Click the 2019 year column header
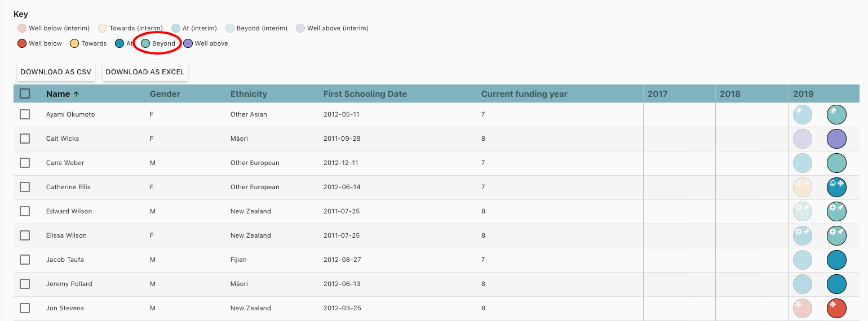The height and width of the screenshot is (321, 868). tap(803, 94)
